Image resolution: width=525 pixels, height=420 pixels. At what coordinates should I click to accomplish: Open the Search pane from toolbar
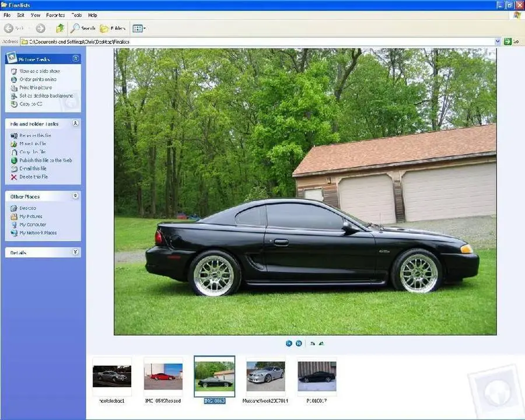83,29
